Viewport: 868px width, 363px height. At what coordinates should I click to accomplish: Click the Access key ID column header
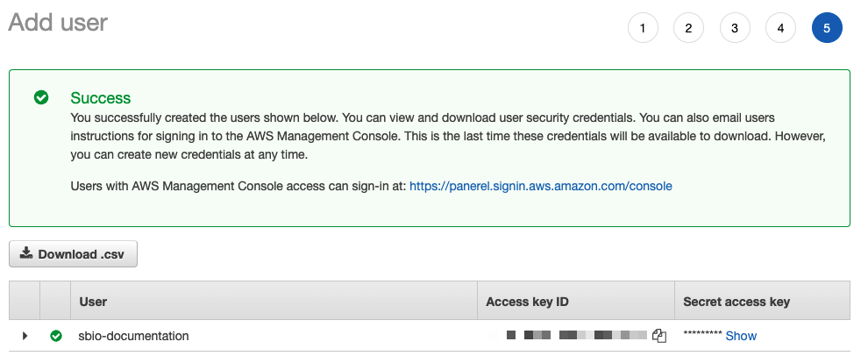pyautogui.click(x=527, y=302)
